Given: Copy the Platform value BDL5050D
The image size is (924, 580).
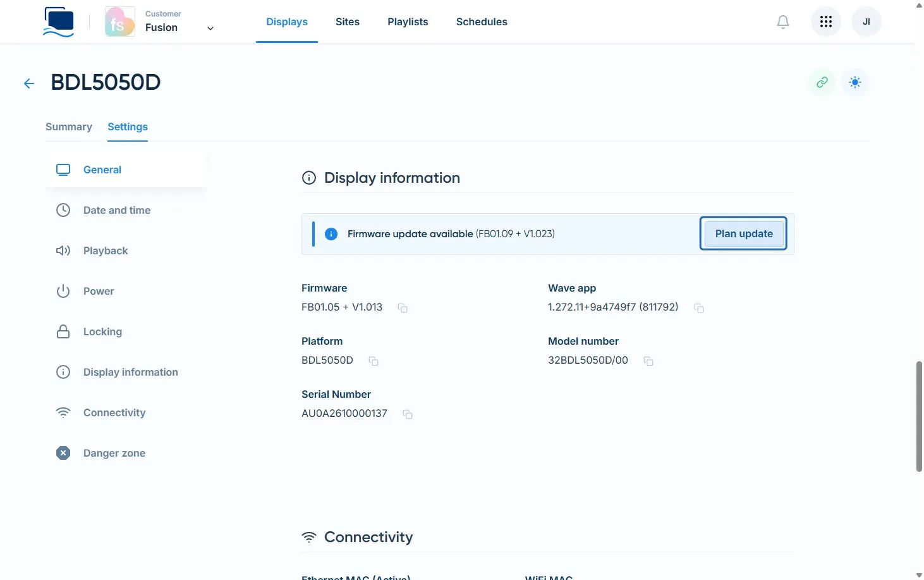Looking at the screenshot, I should (374, 361).
